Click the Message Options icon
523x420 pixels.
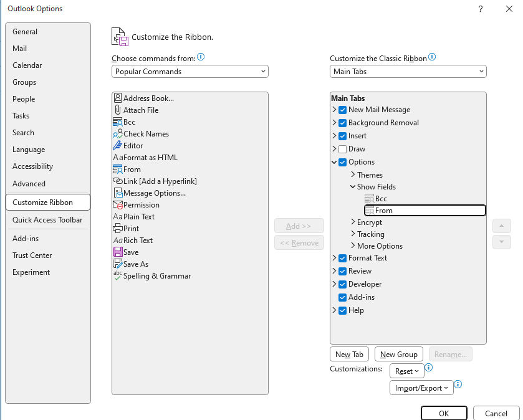[118, 193]
